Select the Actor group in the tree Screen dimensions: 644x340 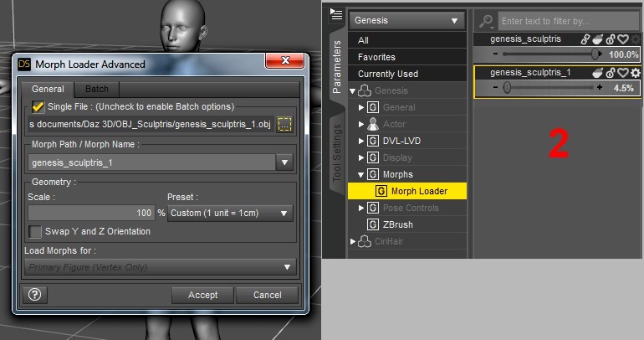pyautogui.click(x=394, y=124)
